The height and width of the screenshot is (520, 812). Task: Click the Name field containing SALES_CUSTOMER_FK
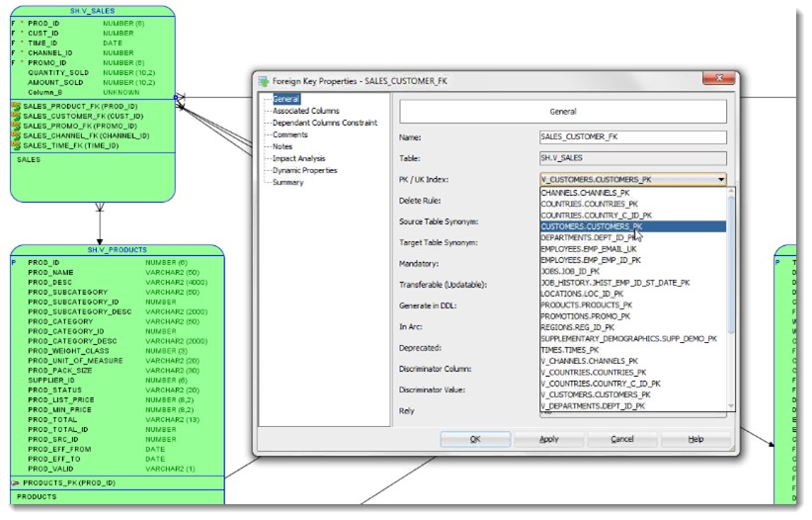click(x=633, y=137)
